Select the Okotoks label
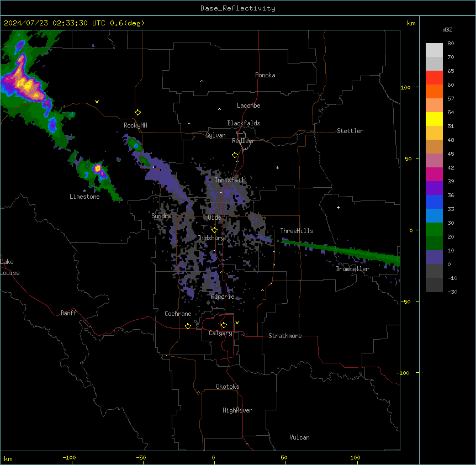Image resolution: width=476 pixels, height=465 pixels. (228, 387)
